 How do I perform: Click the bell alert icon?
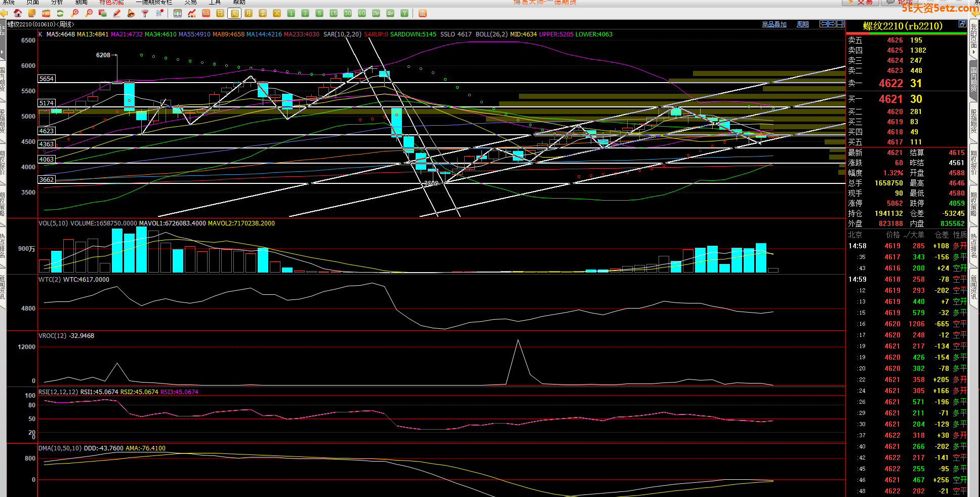pyautogui.click(x=131, y=13)
